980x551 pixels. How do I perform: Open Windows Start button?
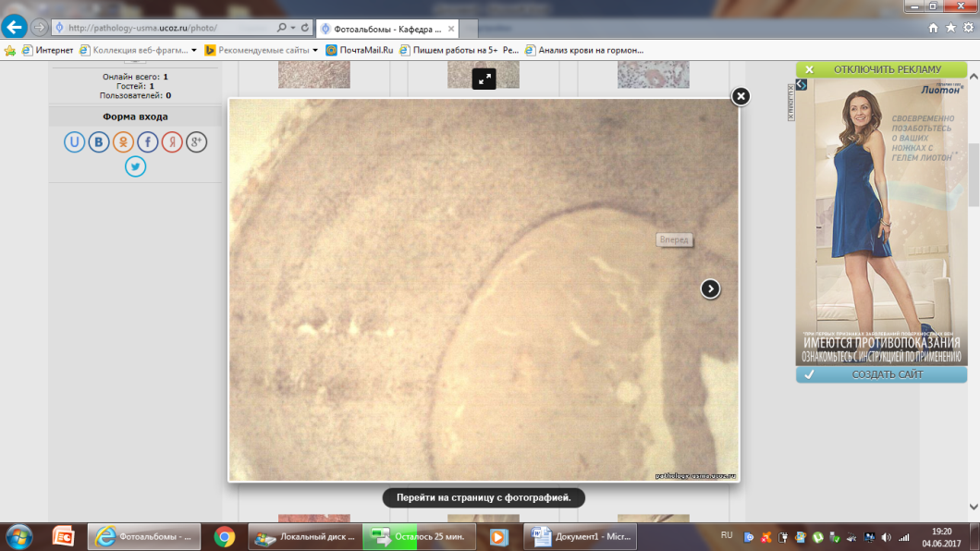point(19,536)
